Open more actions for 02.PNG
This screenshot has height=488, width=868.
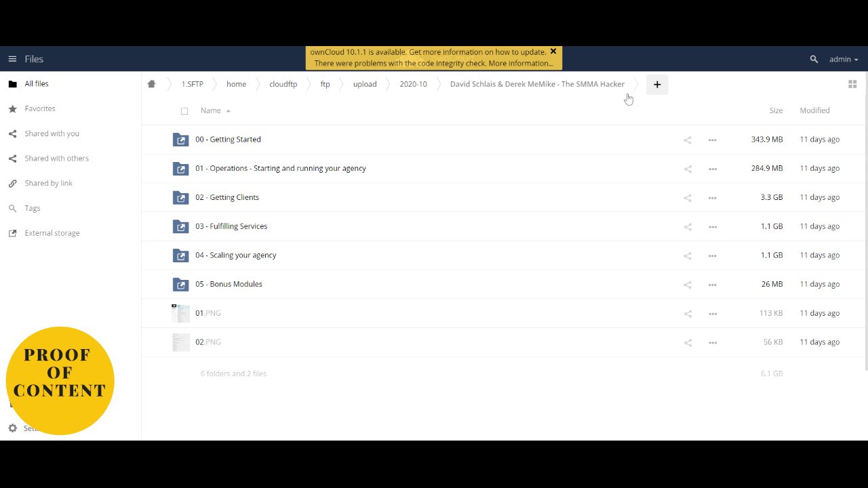713,343
